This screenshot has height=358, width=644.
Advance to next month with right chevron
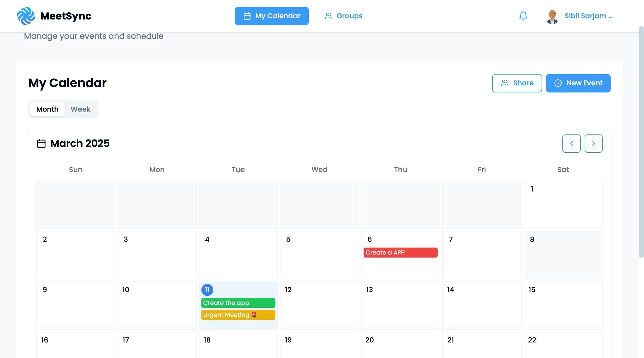coord(593,143)
